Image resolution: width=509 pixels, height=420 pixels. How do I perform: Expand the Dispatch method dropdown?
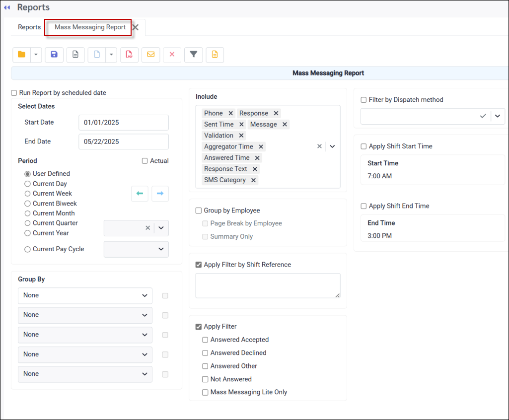498,116
